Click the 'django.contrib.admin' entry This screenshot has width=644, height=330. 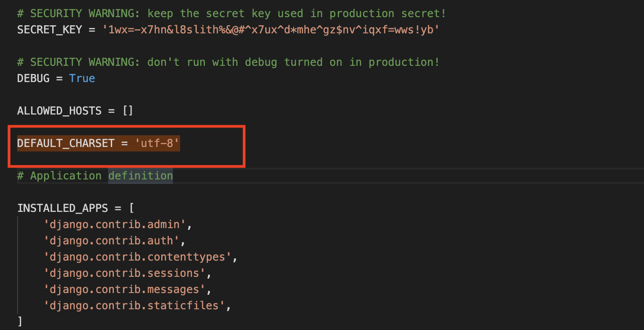click(115, 225)
